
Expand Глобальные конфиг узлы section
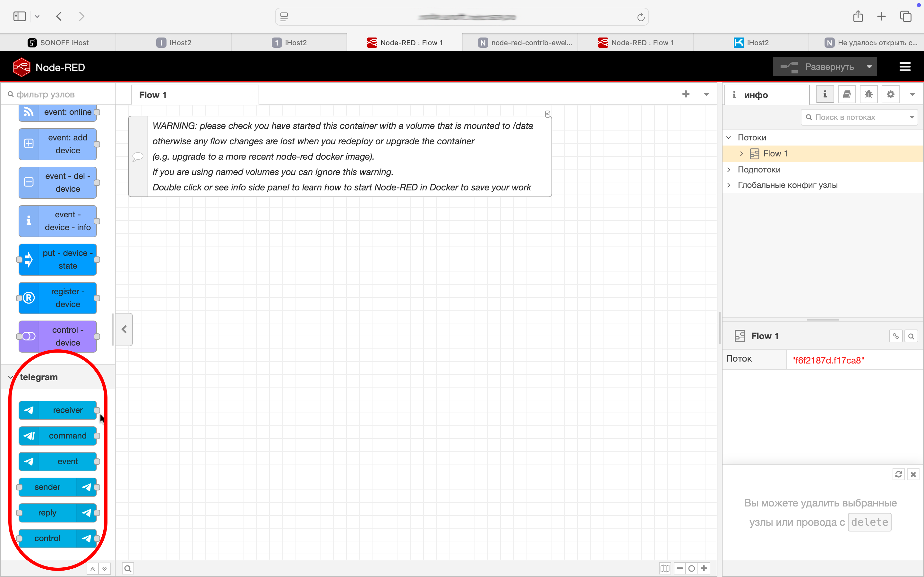tap(729, 185)
